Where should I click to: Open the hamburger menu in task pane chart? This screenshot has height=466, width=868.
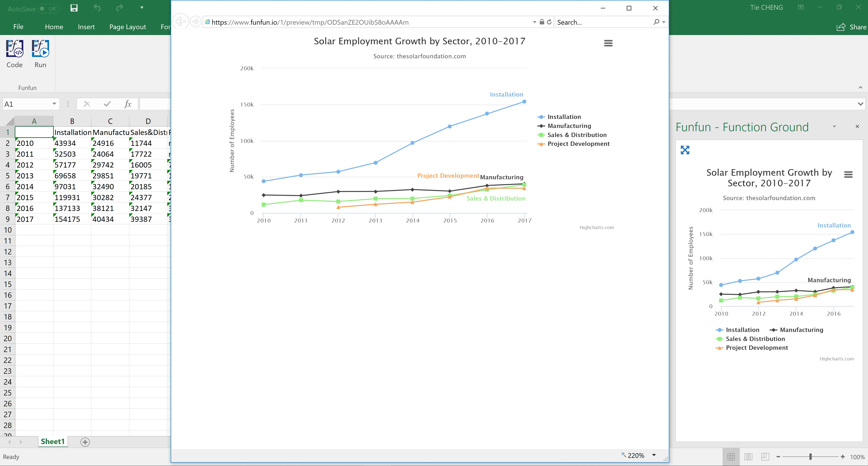coord(848,174)
